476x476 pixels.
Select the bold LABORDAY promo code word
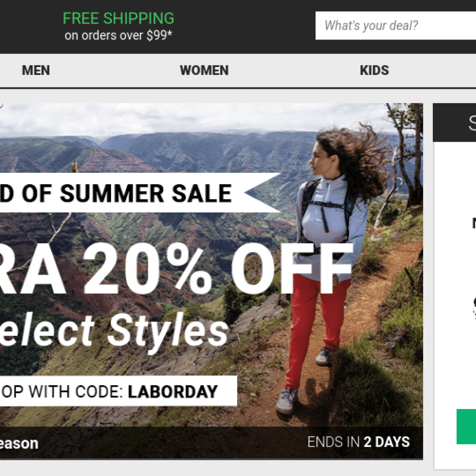click(x=173, y=391)
